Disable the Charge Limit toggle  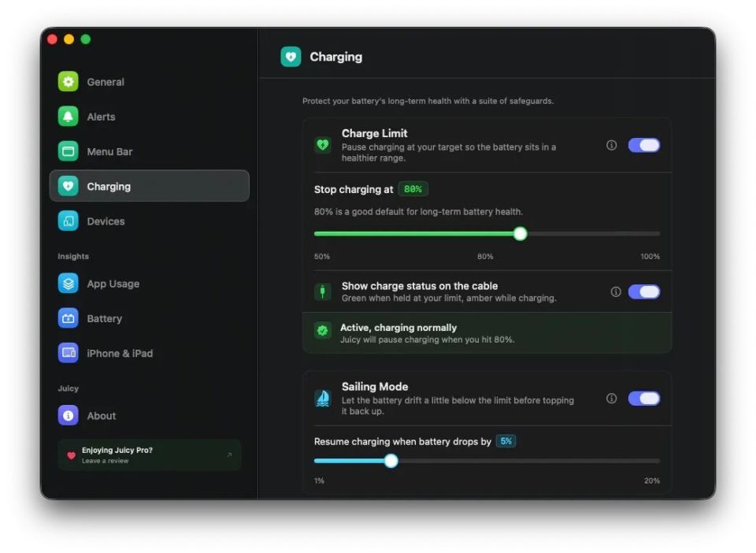point(643,145)
